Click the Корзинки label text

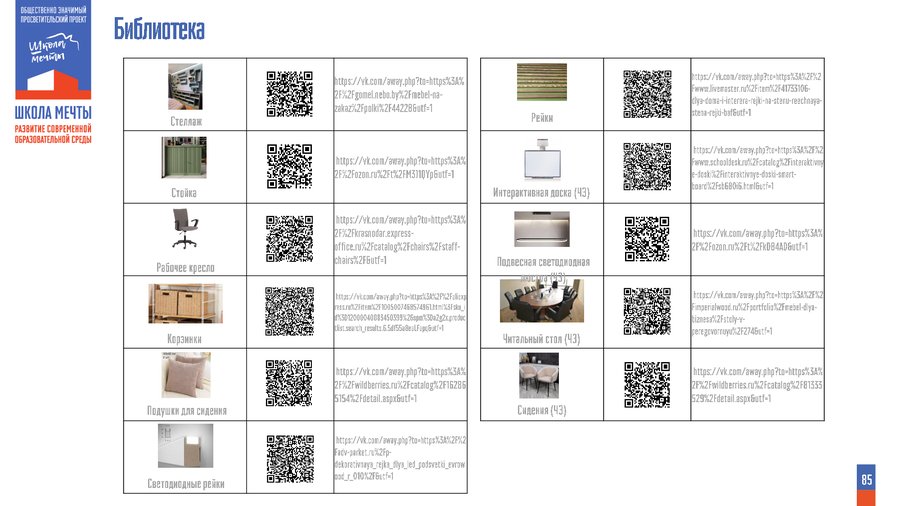(x=184, y=339)
